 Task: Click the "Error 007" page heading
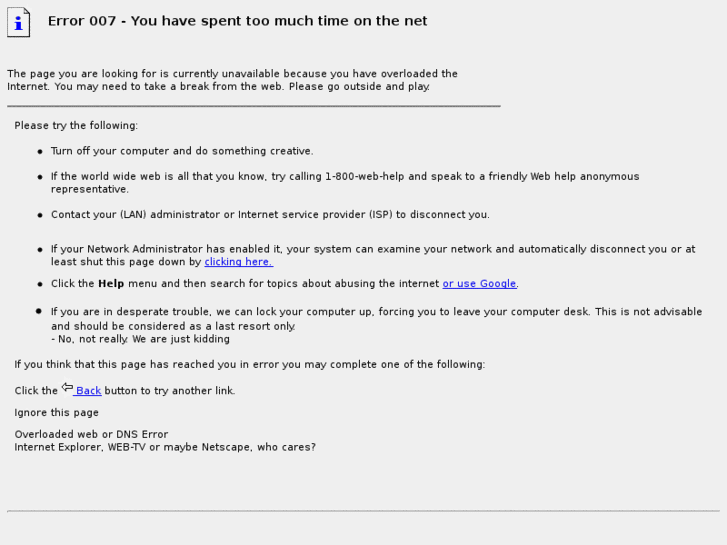[x=237, y=21]
